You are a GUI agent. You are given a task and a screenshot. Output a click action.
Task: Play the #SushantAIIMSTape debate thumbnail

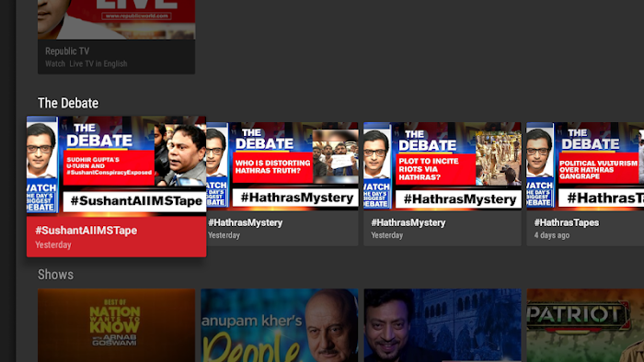click(116, 166)
